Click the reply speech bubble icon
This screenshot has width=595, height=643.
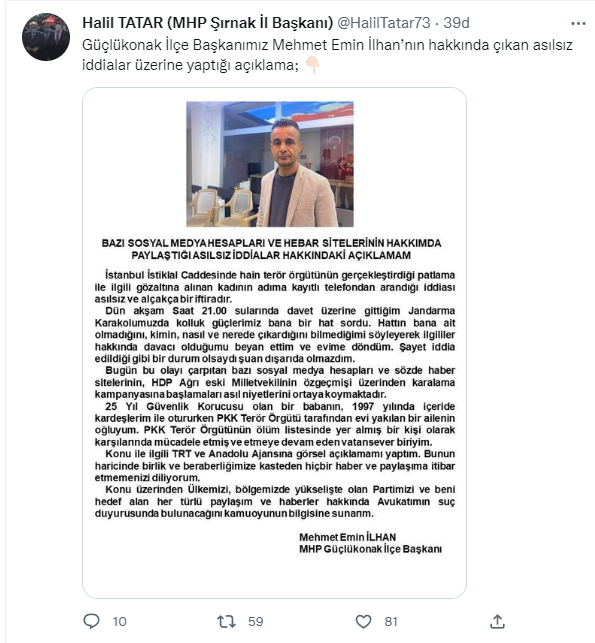point(91,621)
